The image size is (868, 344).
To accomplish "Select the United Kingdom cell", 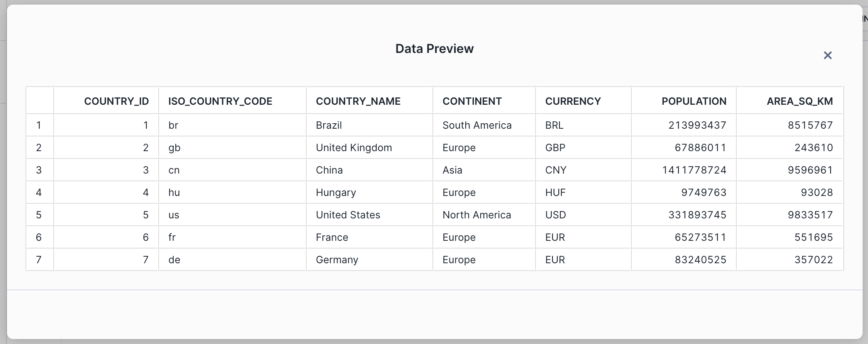I will (354, 148).
